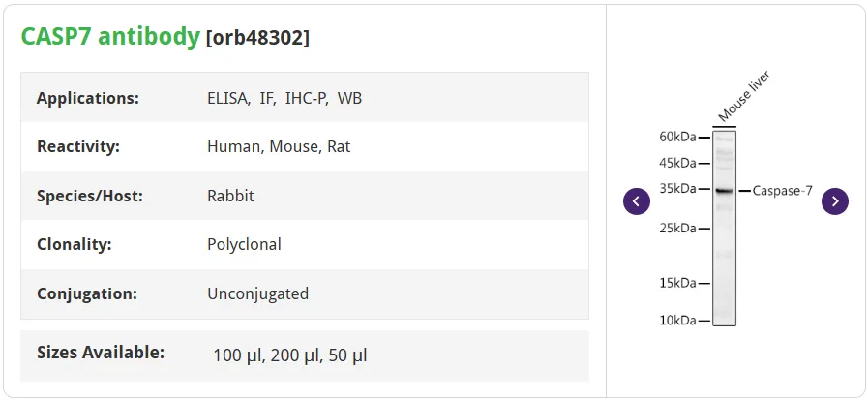Click the Clonality row label
The image size is (868, 401).
click(x=75, y=244)
